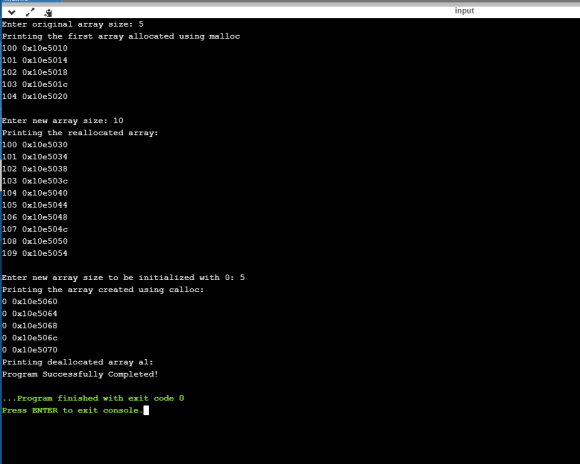Click the 'Program Successfully Completed!' line

tap(80, 374)
